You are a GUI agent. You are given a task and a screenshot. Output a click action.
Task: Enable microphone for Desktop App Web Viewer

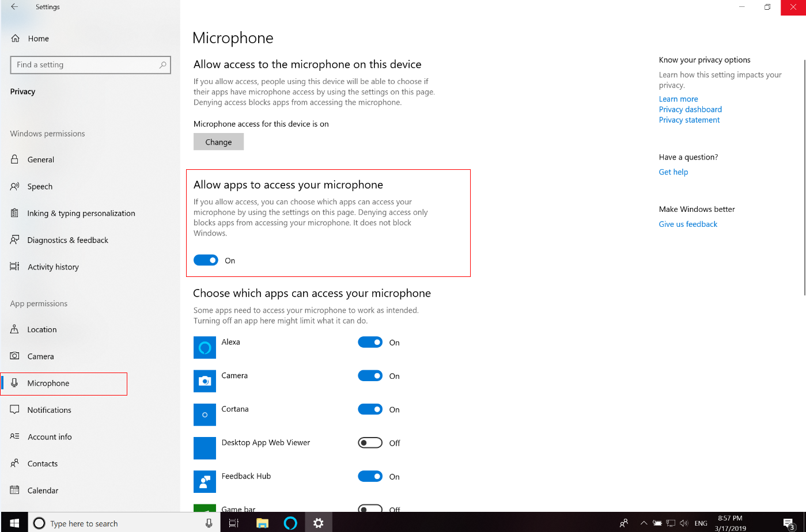[370, 443]
